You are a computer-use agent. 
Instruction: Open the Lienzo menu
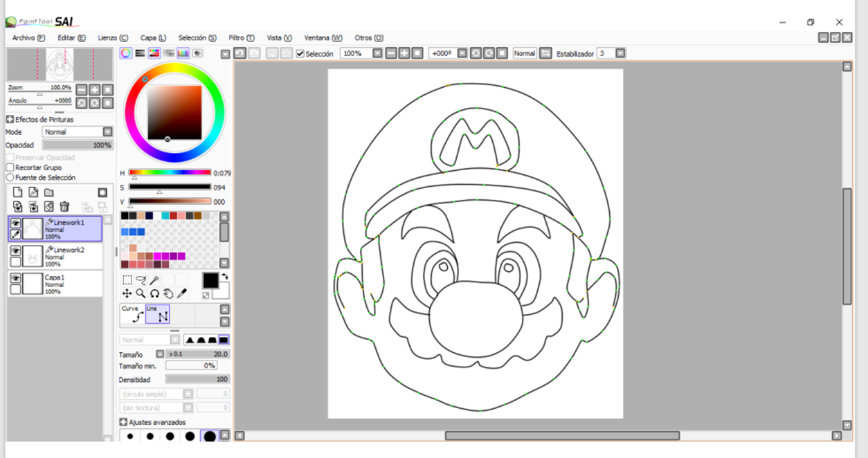tap(113, 38)
